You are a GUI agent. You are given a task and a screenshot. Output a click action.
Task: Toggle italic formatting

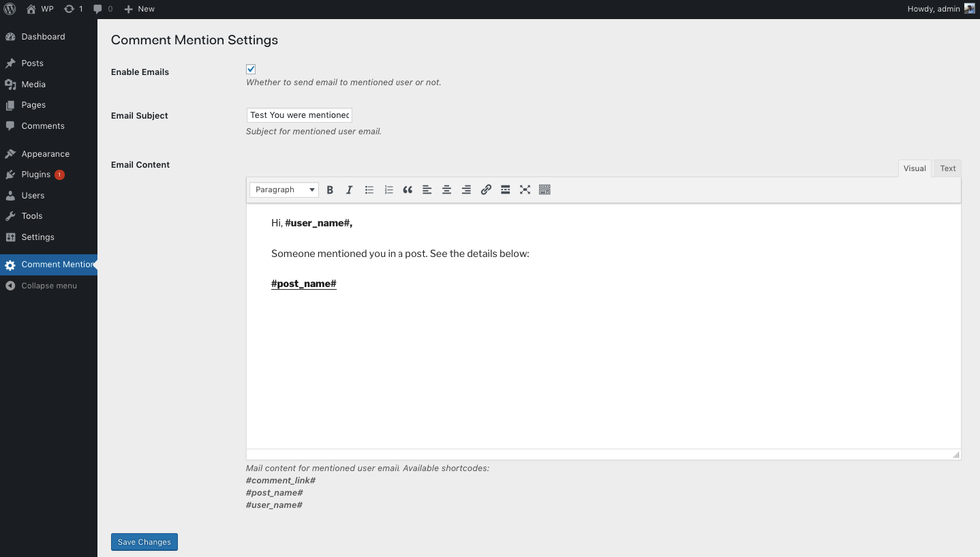tap(349, 190)
